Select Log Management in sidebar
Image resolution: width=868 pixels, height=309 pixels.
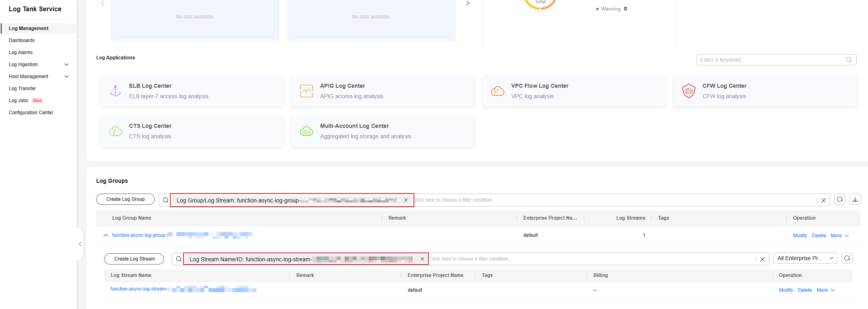click(x=39, y=28)
